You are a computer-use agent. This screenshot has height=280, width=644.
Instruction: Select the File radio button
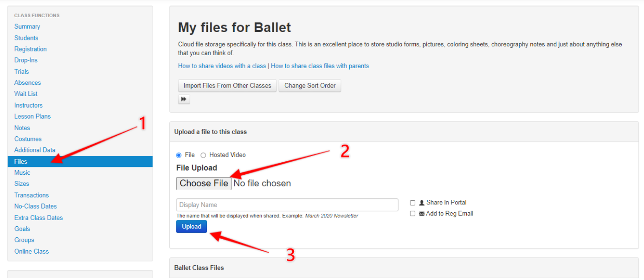point(179,155)
